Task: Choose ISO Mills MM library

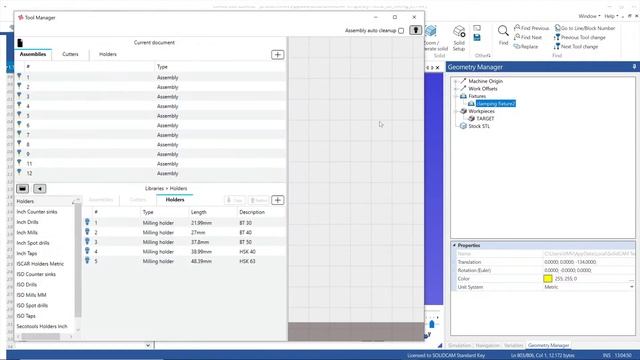Action: 31,295
